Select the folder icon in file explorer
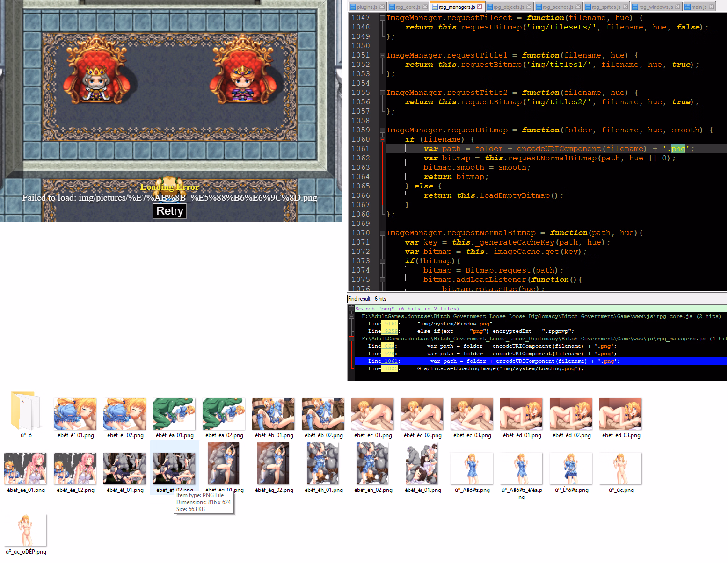 [26, 411]
